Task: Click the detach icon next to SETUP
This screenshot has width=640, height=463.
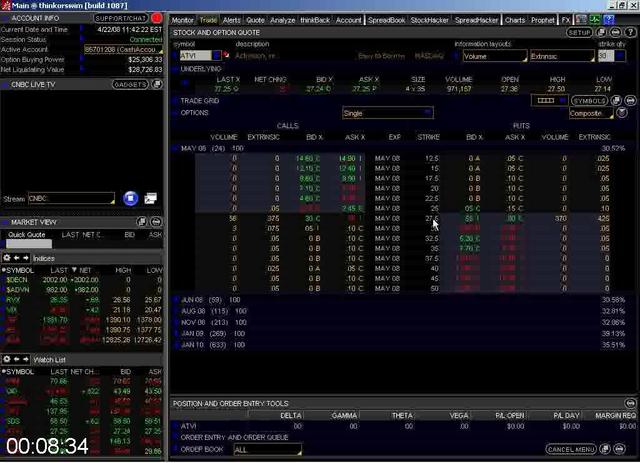Action: (x=601, y=32)
